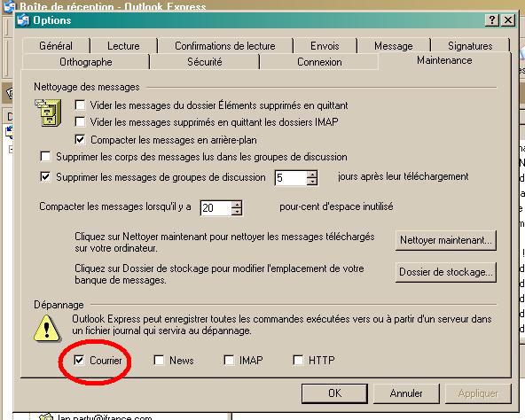Toggle Compacter les messages en arrière-plan
This screenshot has width=525, height=420.
[80, 139]
